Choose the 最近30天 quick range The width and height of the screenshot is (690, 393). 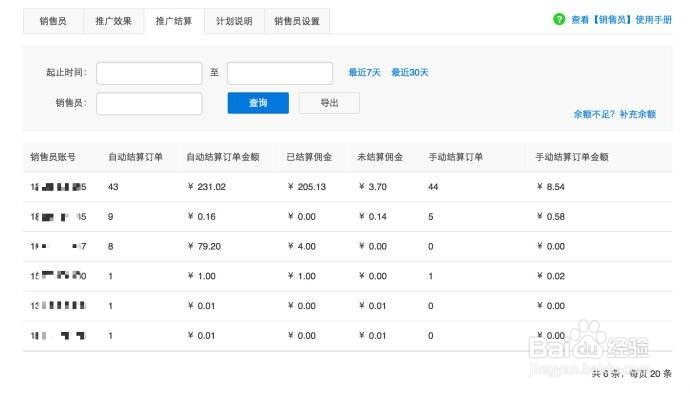[x=410, y=73]
